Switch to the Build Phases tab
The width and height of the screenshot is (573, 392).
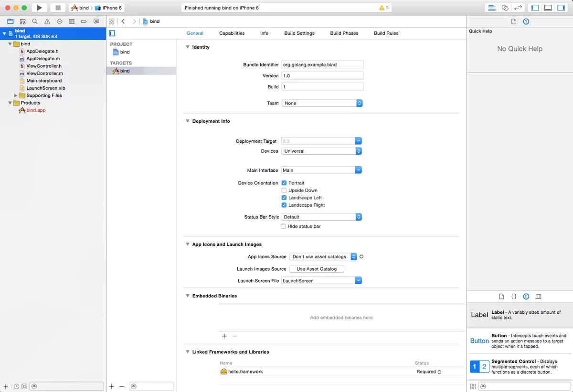click(x=344, y=33)
